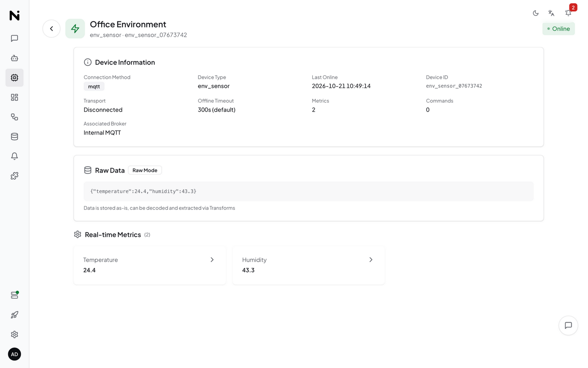This screenshot has width=588, height=368.
Task: Click the Temperature value 24.4
Action: [x=89, y=270]
